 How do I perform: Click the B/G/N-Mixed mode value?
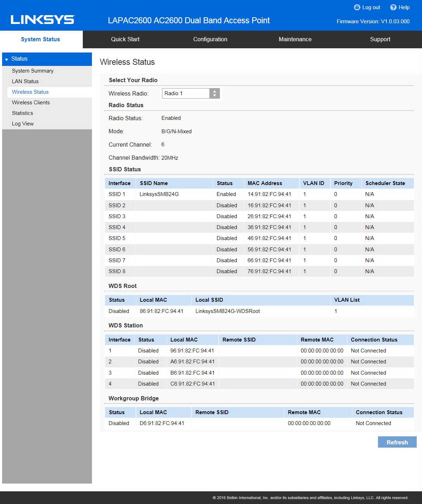click(x=176, y=131)
